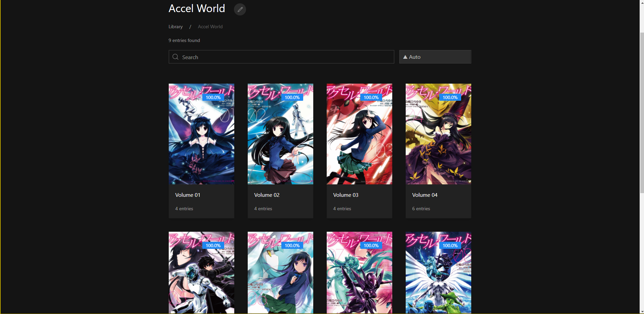Image resolution: width=644 pixels, height=314 pixels.
Task: Click "4 entries" under Volume 03
Action: pos(342,209)
